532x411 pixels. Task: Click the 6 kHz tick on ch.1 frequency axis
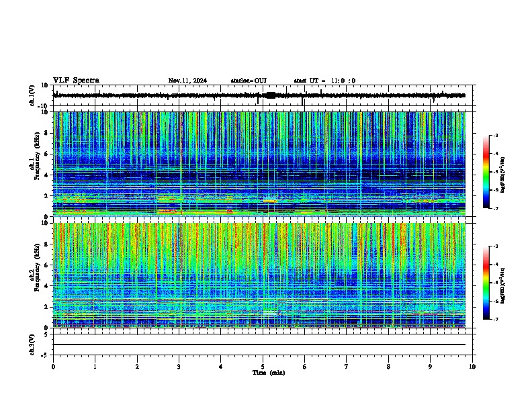point(47,154)
